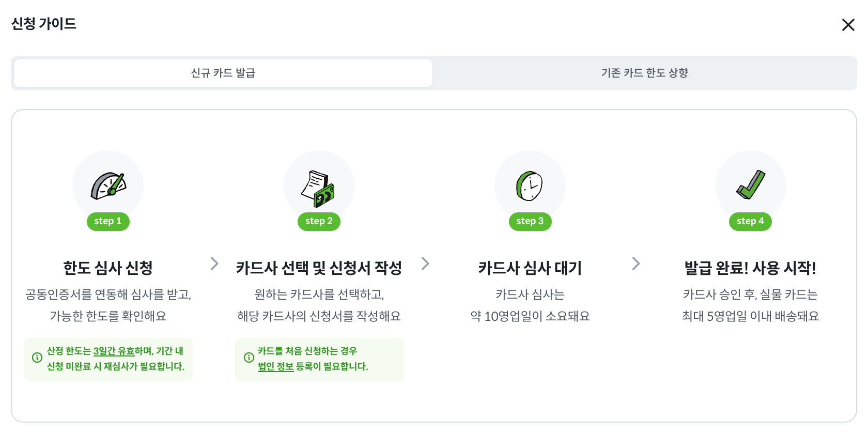
Task: Click the green step 2 badge
Action: coord(319,221)
